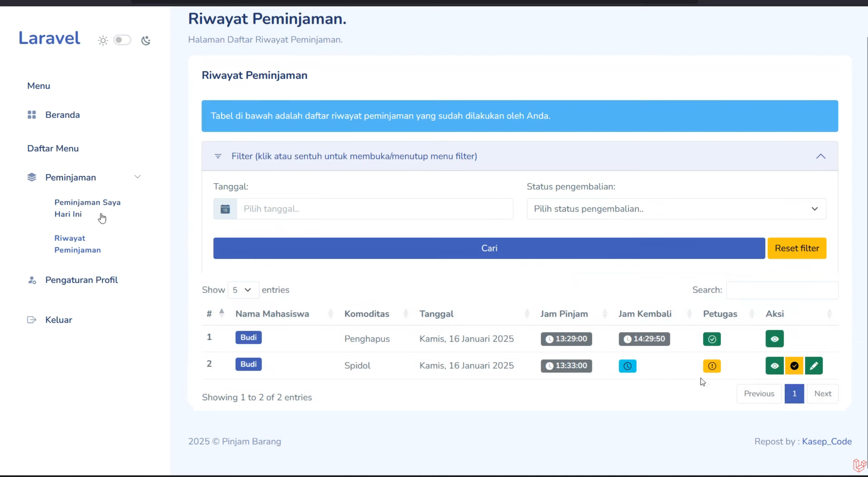View details of Penghapus row eye icon

coord(775,339)
